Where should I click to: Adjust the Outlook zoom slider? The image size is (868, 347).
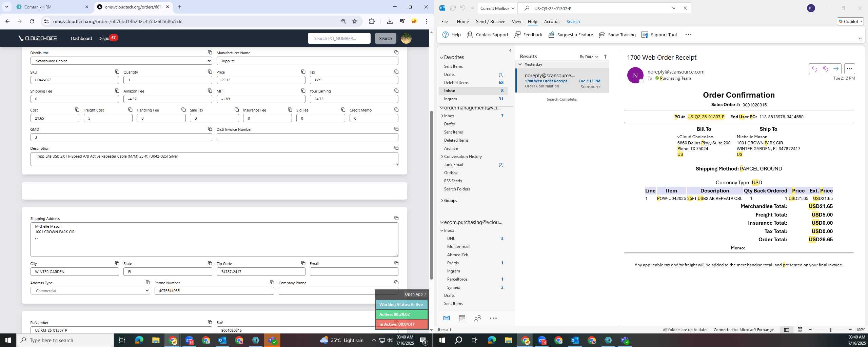click(x=830, y=330)
